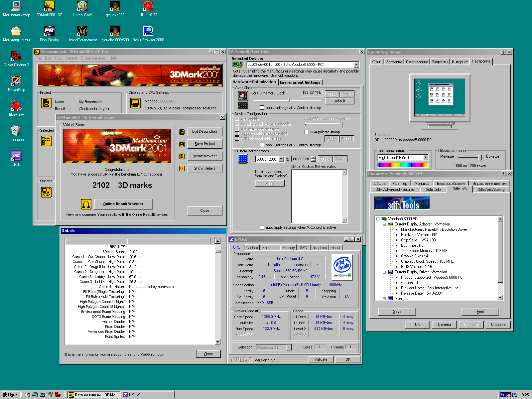The width and height of the screenshot is (532, 399).
Task: Enable Device Configuration apply at startup checkbox
Action: pos(262,145)
